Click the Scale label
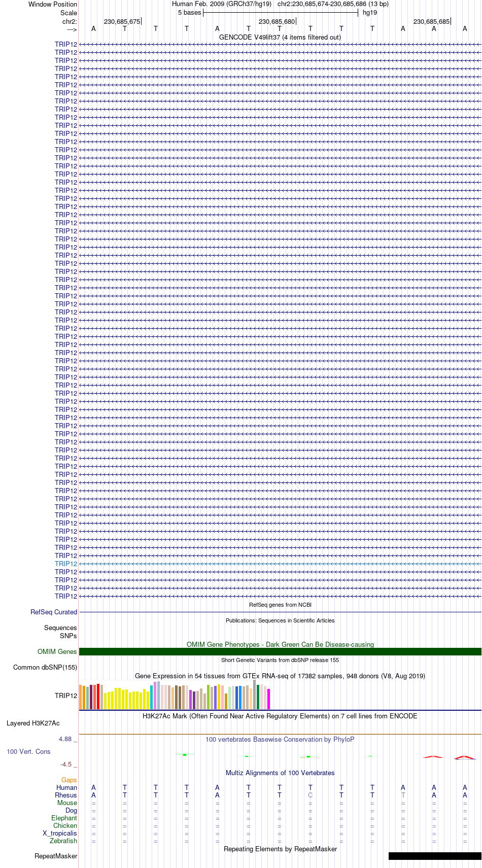This screenshot has height=868, width=482. [69, 13]
